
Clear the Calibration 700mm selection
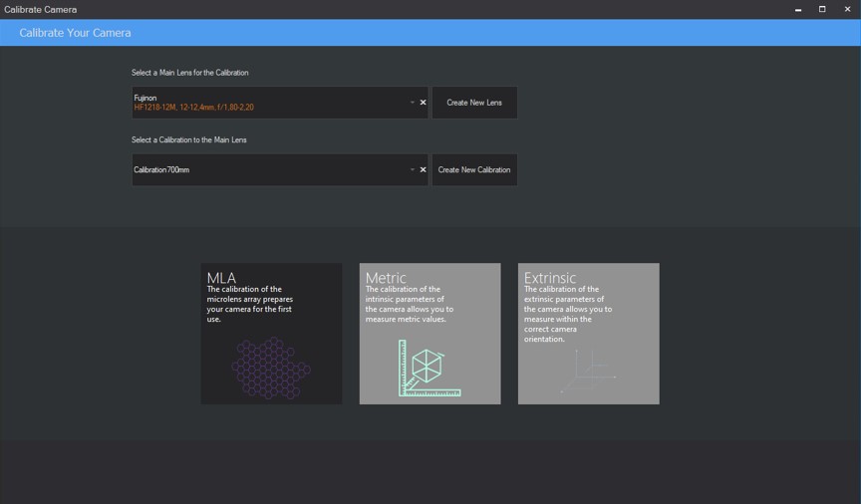coord(423,170)
